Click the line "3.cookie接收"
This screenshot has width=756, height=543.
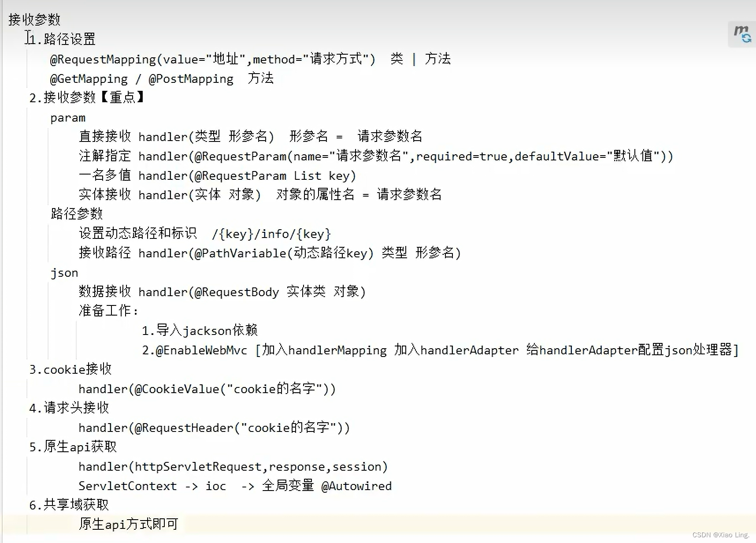point(70,369)
